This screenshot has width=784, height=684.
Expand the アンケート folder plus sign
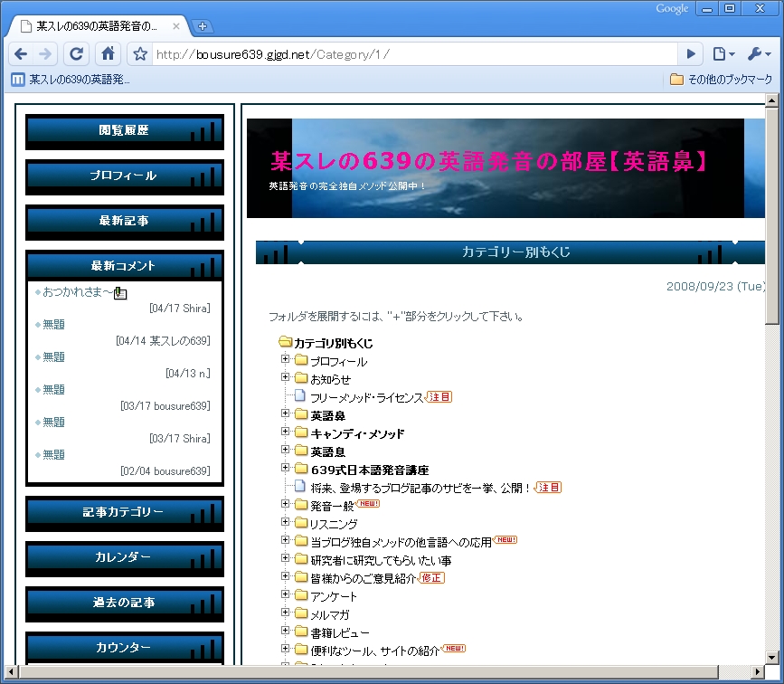(x=285, y=594)
